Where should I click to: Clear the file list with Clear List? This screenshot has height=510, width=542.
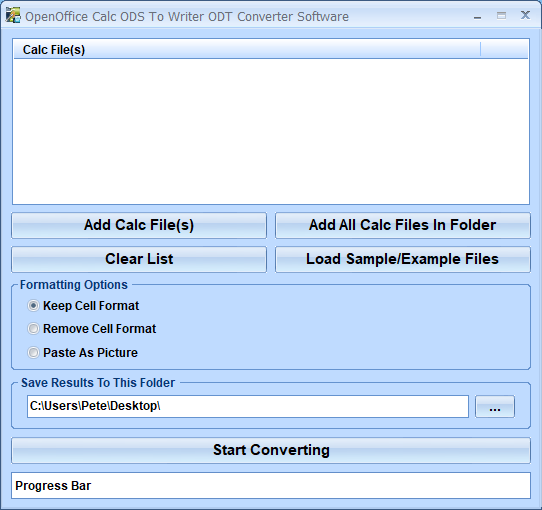coord(139,259)
